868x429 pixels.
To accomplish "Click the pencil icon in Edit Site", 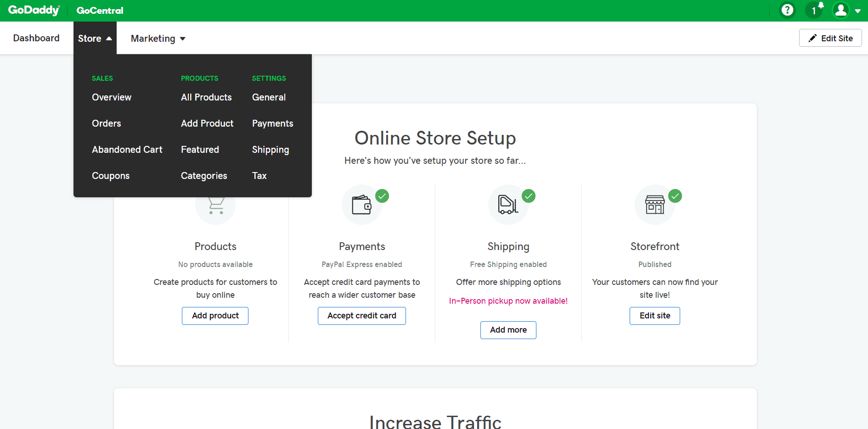I will [812, 38].
